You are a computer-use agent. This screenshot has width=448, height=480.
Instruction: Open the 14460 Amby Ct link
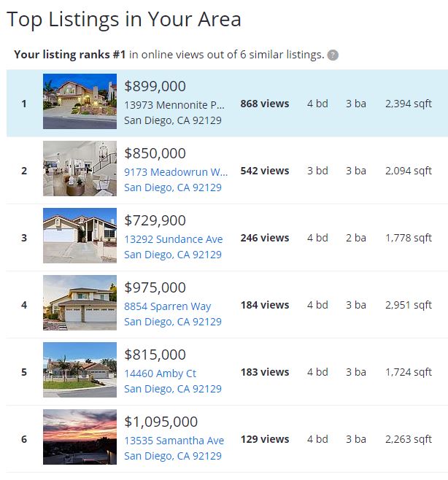(160, 373)
